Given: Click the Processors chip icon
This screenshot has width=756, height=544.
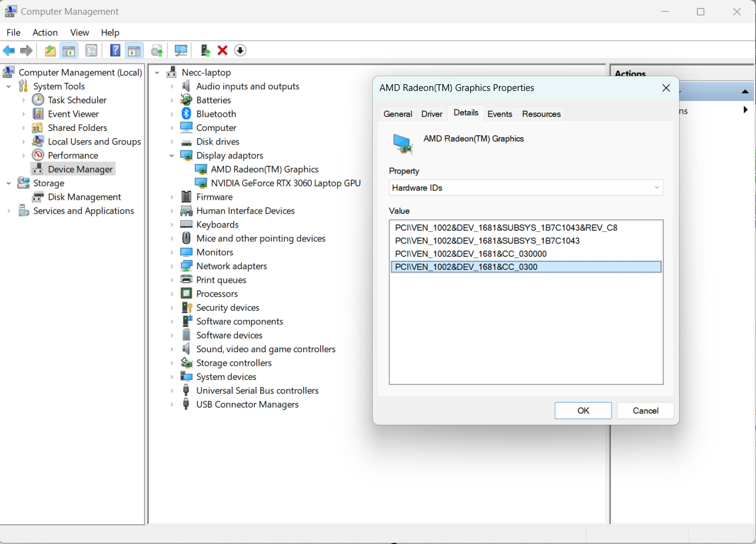Looking at the screenshot, I should (x=186, y=294).
